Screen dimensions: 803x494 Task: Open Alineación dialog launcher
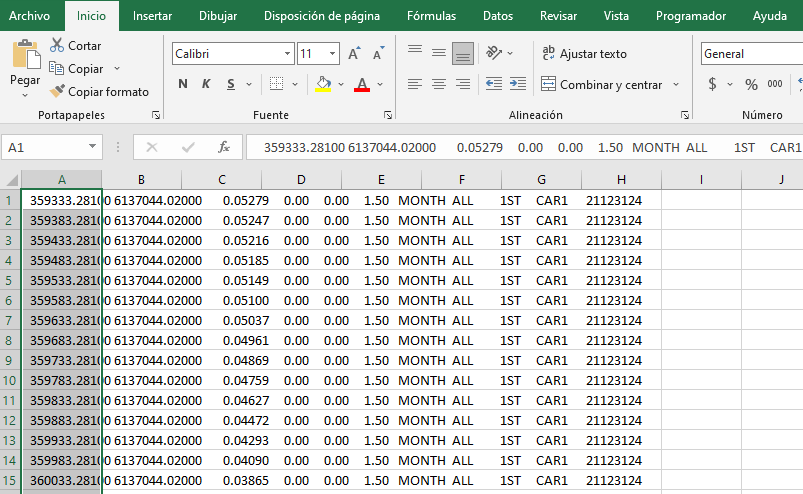tap(685, 116)
